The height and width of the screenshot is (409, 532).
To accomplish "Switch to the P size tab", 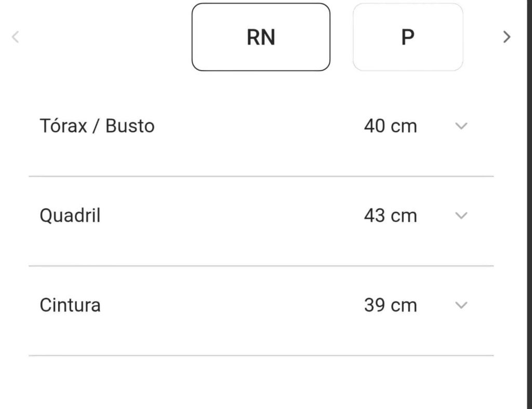I will 408,37.
